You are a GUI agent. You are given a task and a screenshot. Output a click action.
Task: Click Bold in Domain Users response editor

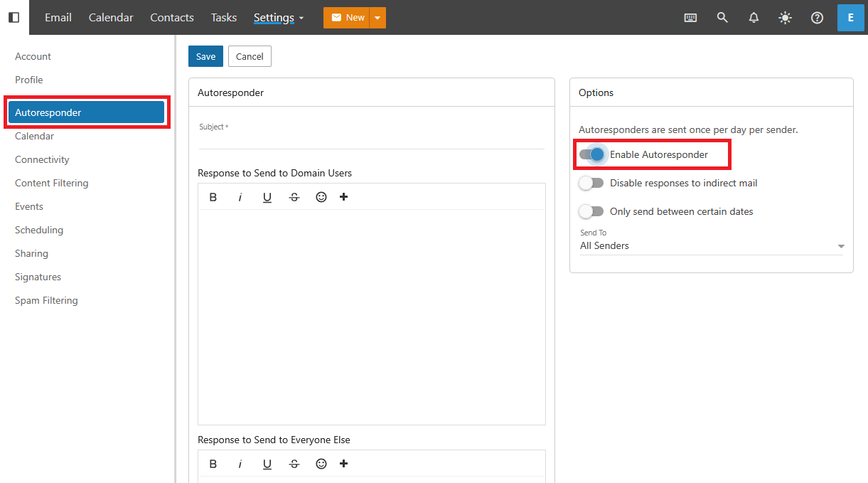coord(213,197)
